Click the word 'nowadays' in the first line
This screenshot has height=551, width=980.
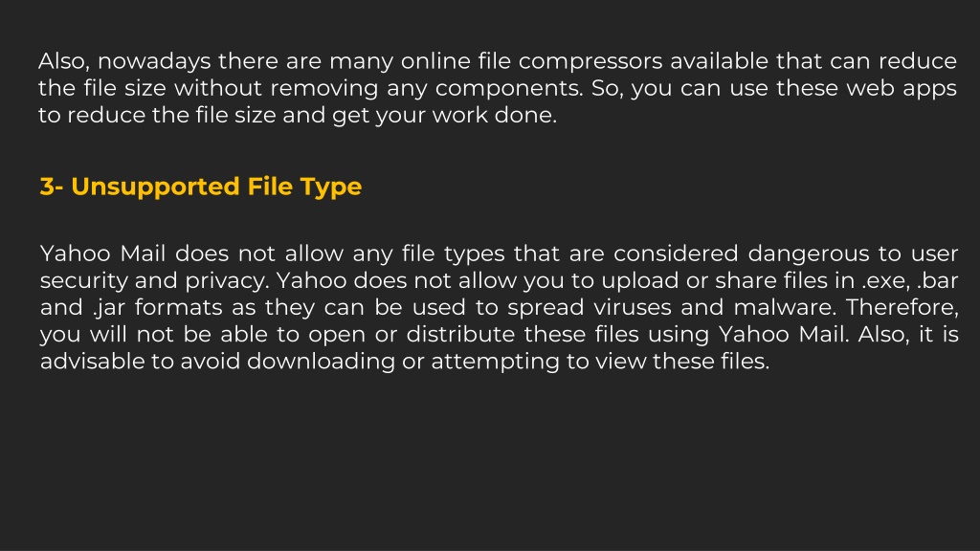pyautogui.click(x=154, y=61)
